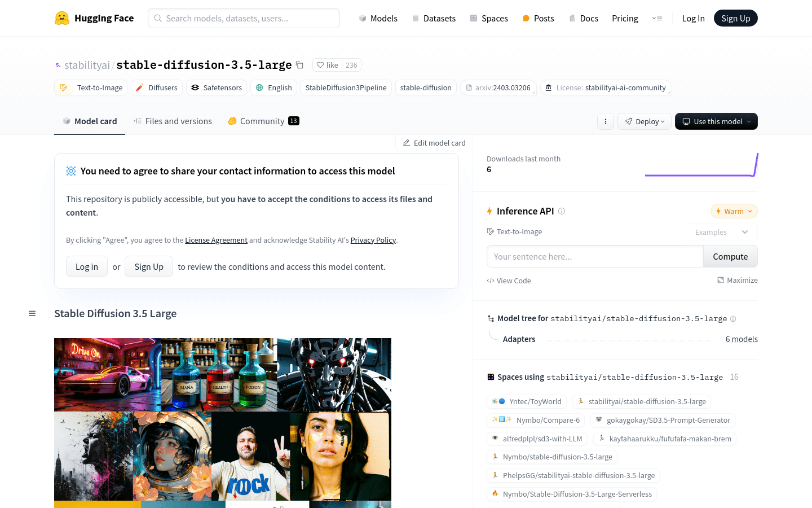Viewport: 812px width, 508px height.
Task: Select the English language tag
Action: (x=273, y=87)
